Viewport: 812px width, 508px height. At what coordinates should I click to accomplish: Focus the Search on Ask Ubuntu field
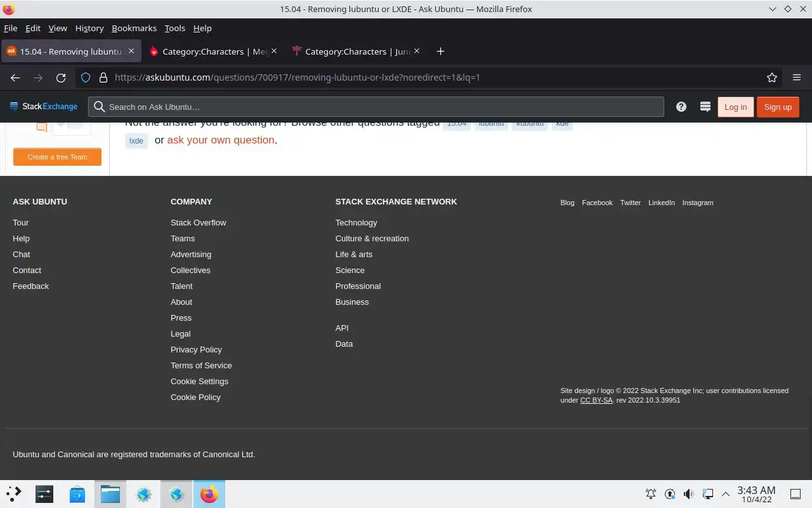click(376, 107)
